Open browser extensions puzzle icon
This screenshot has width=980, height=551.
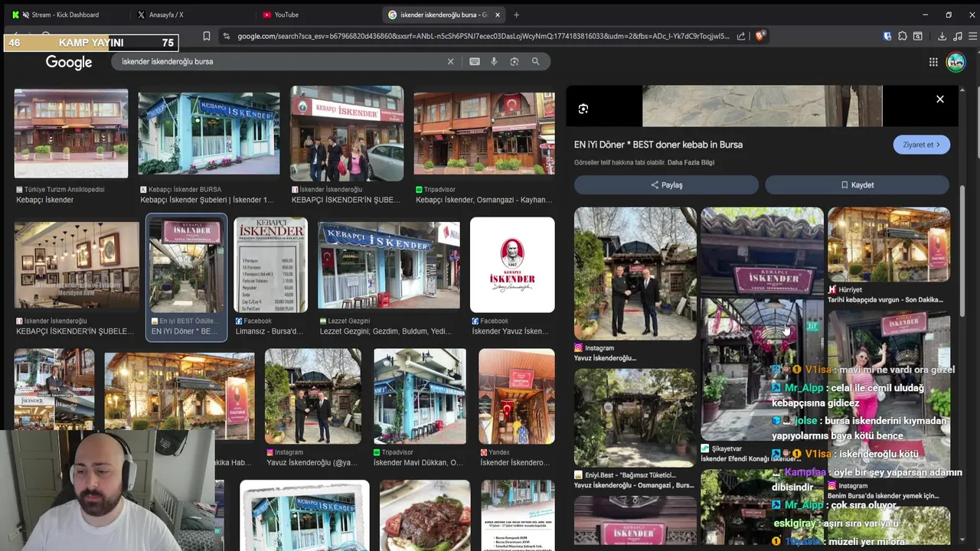(x=903, y=36)
